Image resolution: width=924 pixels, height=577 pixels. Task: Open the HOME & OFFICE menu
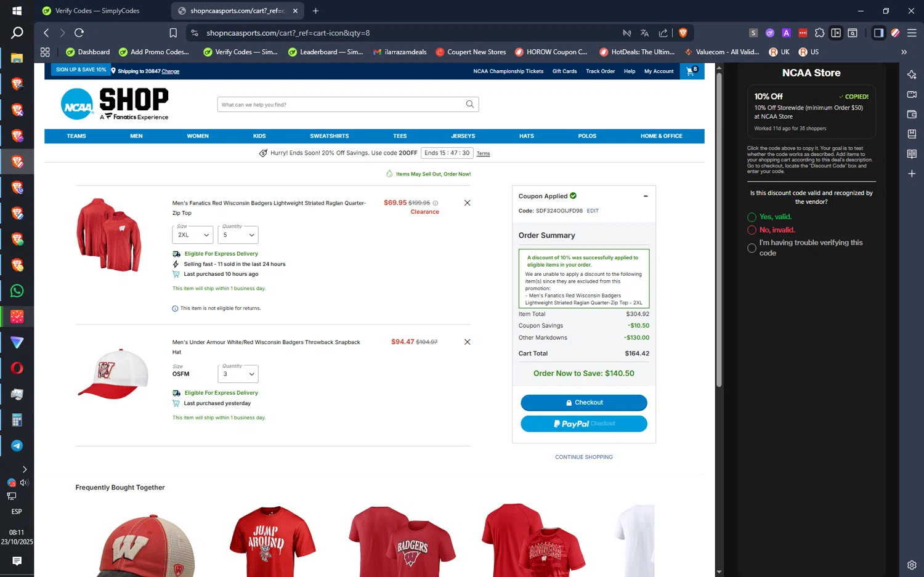pos(662,136)
